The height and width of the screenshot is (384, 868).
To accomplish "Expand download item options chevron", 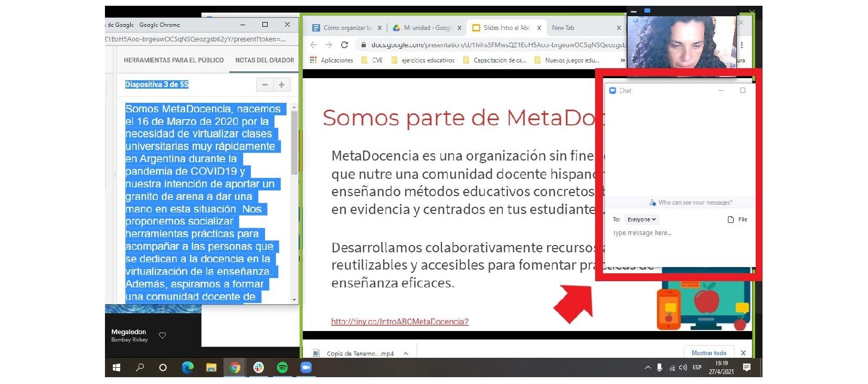I will tap(406, 354).
